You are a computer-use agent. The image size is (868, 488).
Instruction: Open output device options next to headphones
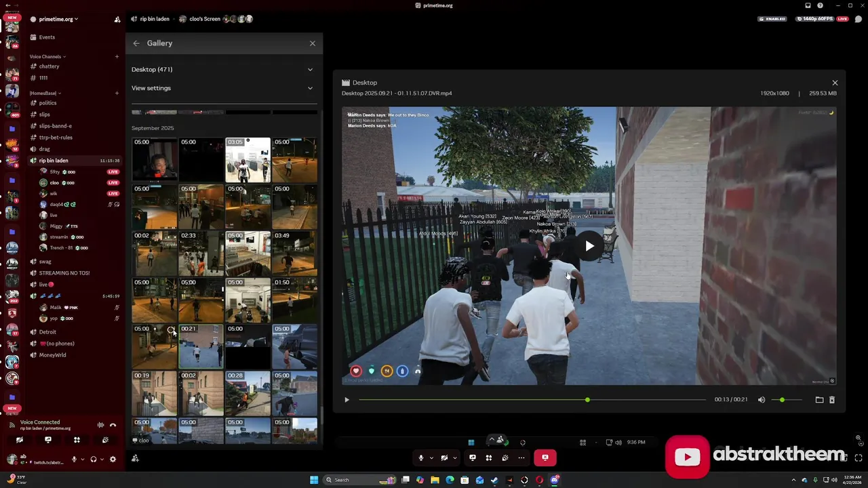tap(102, 459)
